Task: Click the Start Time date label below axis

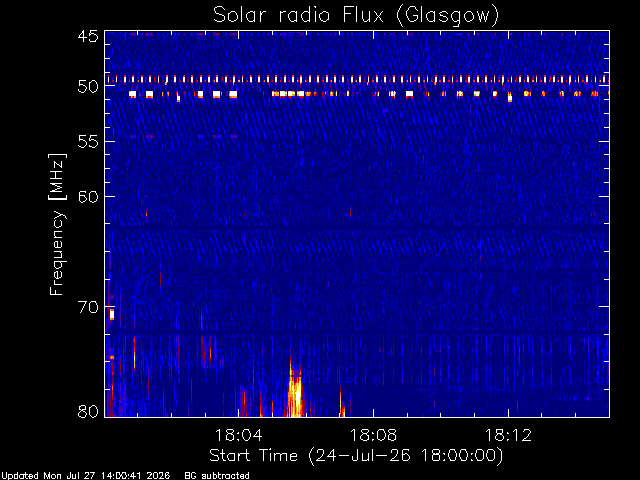Action: tap(356, 456)
